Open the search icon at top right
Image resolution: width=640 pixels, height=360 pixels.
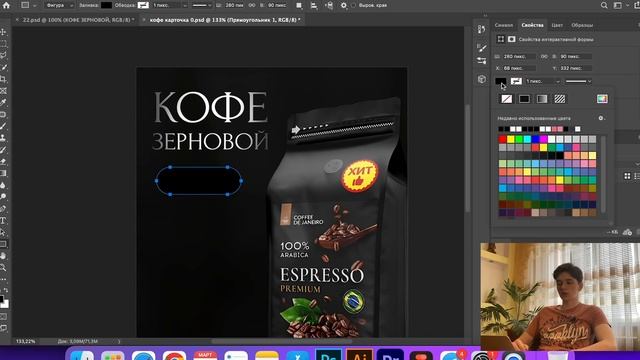604,5
